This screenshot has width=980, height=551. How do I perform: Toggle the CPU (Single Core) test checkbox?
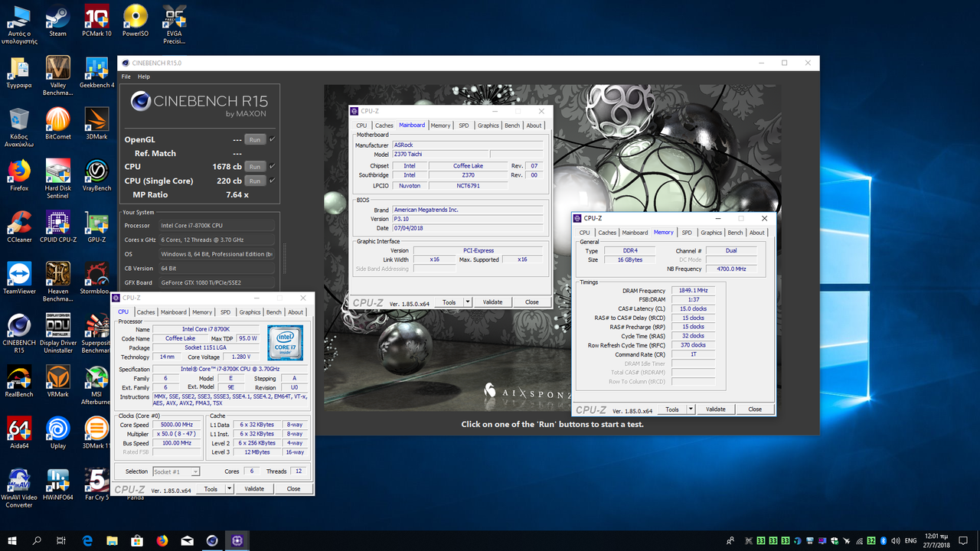pos(272,181)
